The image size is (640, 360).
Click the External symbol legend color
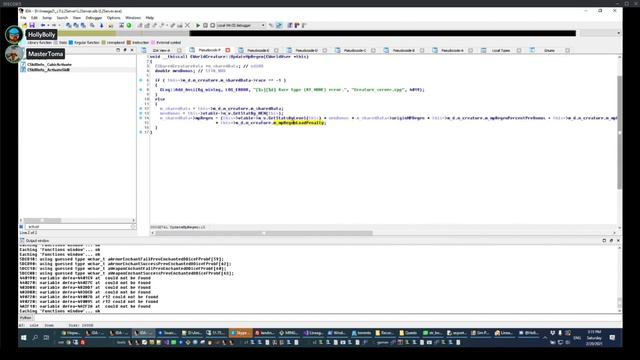pos(153,42)
